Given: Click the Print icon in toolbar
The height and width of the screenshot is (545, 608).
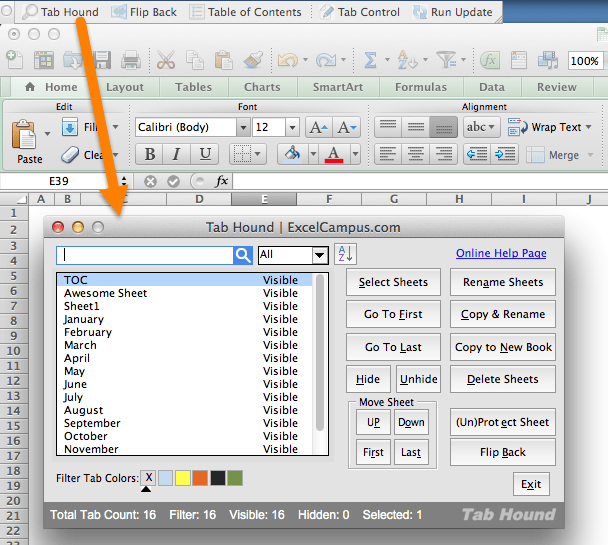Looking at the screenshot, I should (130, 60).
